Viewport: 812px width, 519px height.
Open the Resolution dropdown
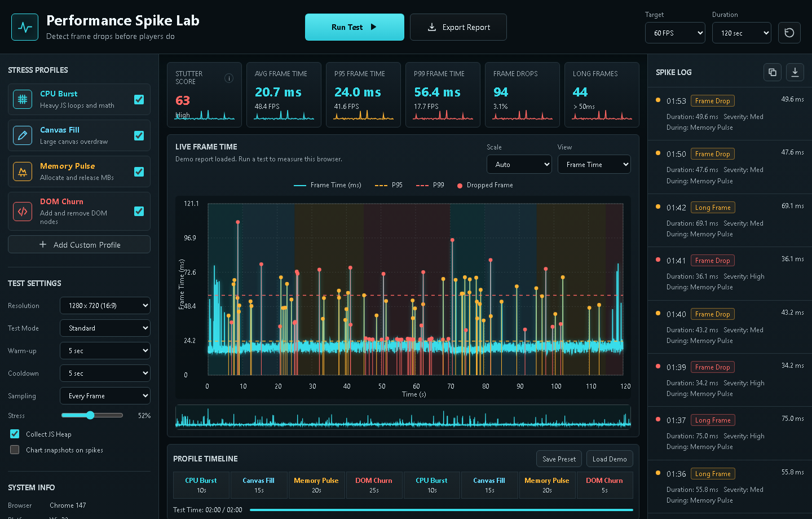pyautogui.click(x=105, y=305)
